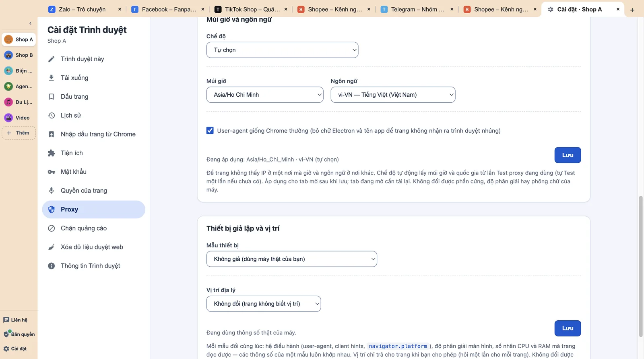Close the Cài đặt · Shop A tab
The height and width of the screenshot is (359, 644).
pos(618,9)
